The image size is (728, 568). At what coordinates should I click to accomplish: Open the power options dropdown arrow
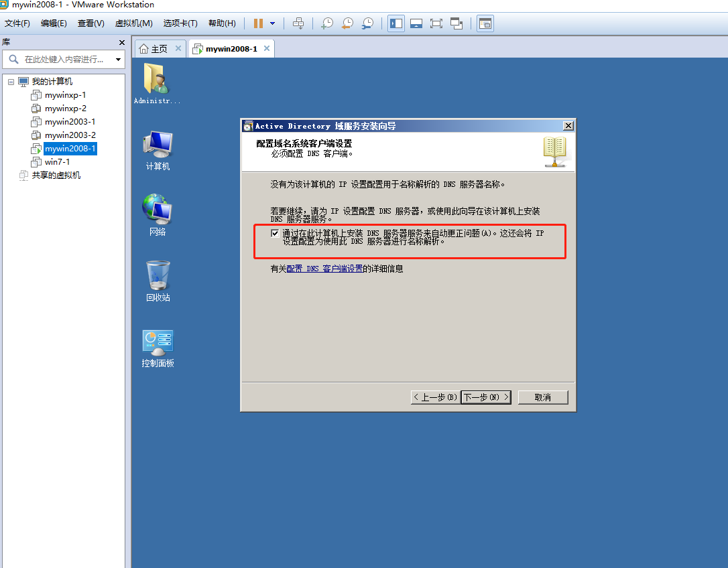click(x=273, y=23)
